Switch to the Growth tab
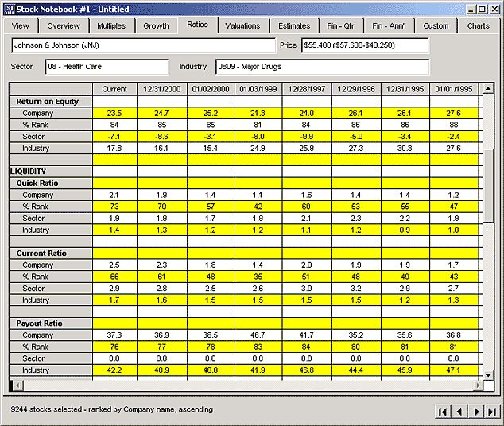504x426 pixels. tap(156, 25)
